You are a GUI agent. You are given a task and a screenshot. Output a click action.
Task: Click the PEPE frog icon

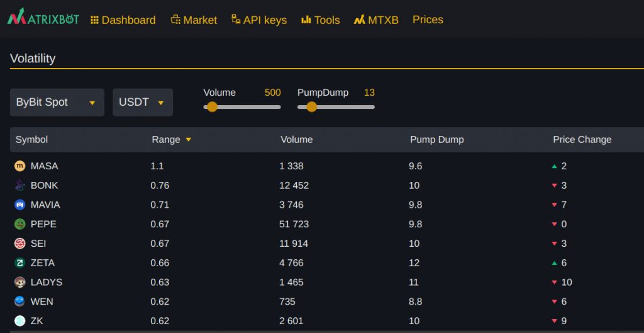click(x=19, y=224)
